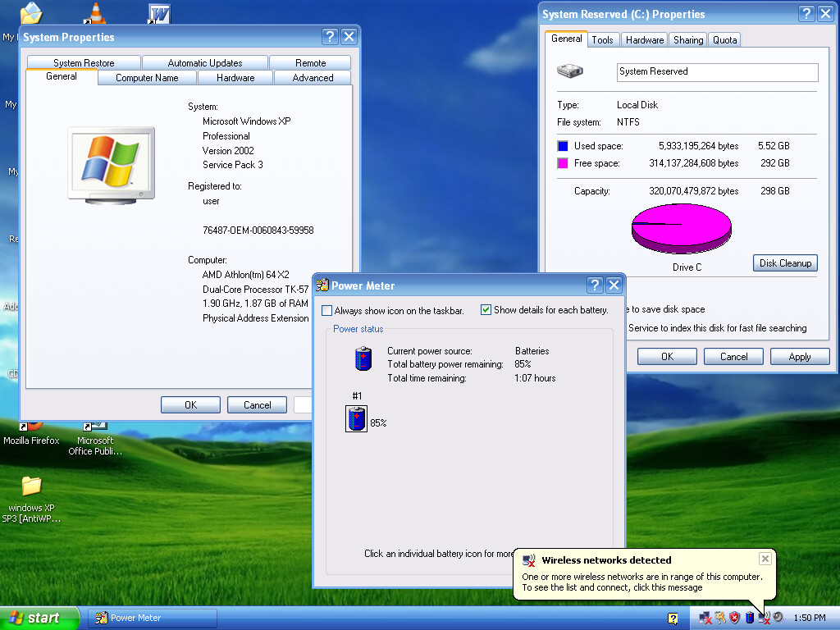Open the Start menu
Screen dimensions: 840x630
(39, 619)
